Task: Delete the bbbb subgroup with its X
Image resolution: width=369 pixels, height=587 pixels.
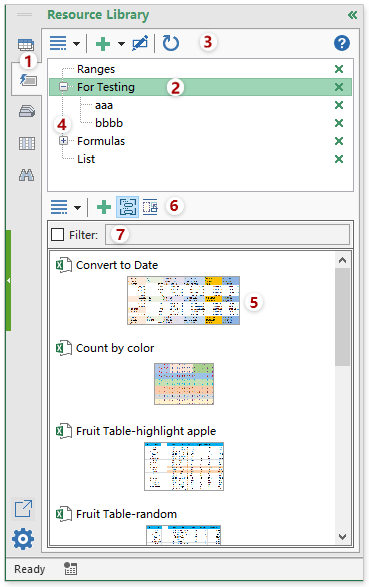Action: 339,123
